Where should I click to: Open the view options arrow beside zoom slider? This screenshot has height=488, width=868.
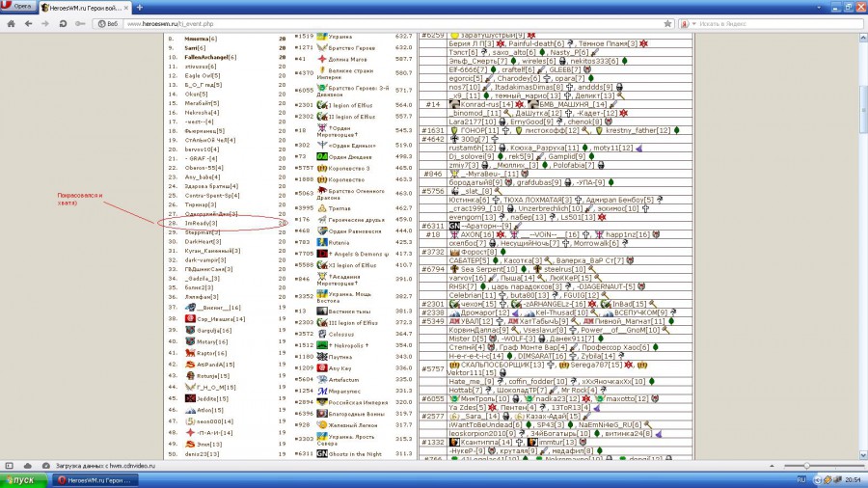[772, 466]
